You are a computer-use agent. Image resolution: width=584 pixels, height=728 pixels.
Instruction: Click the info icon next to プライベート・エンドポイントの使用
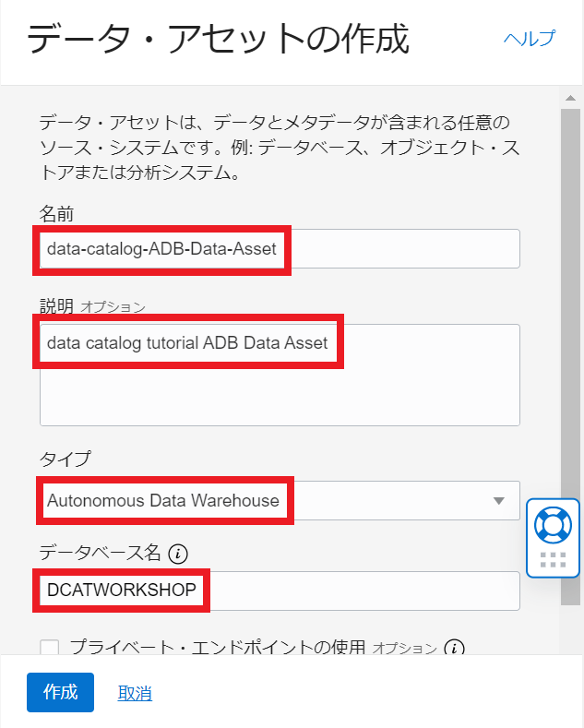[454, 648]
